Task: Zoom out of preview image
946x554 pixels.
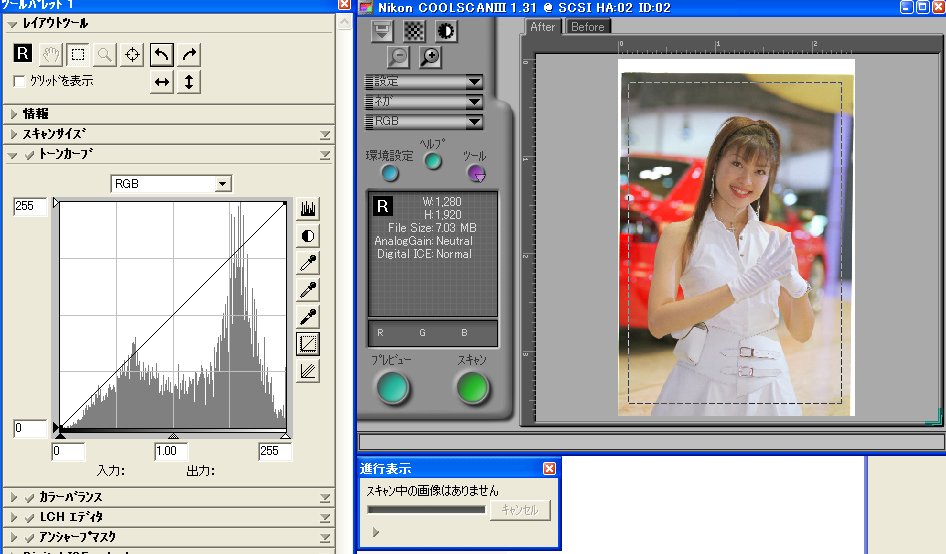Action: 398,57
